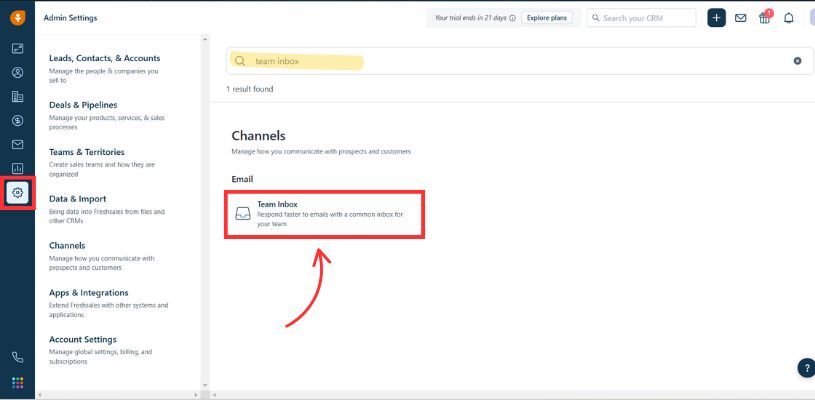Viewport: 815px width, 400px height.
Task: Open the phone dialer icon in sidebar
Action: tap(17, 357)
